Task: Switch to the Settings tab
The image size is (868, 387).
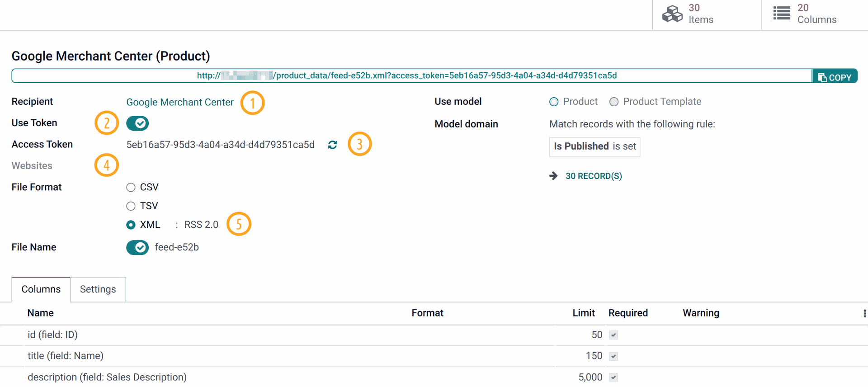Action: pos(98,289)
